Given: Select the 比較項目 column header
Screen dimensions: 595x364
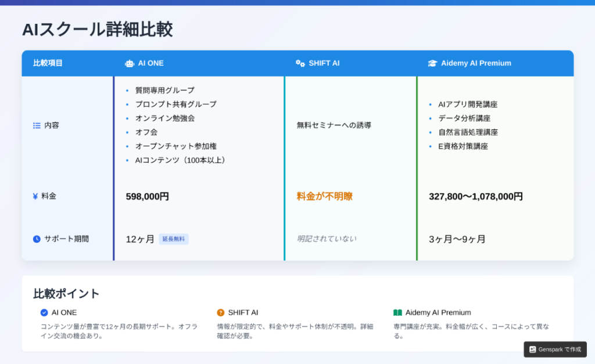Looking at the screenshot, I should 48,63.
